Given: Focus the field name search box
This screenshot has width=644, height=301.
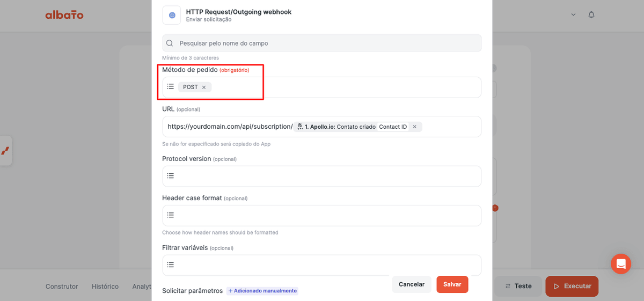Looking at the screenshot, I should click(321, 43).
